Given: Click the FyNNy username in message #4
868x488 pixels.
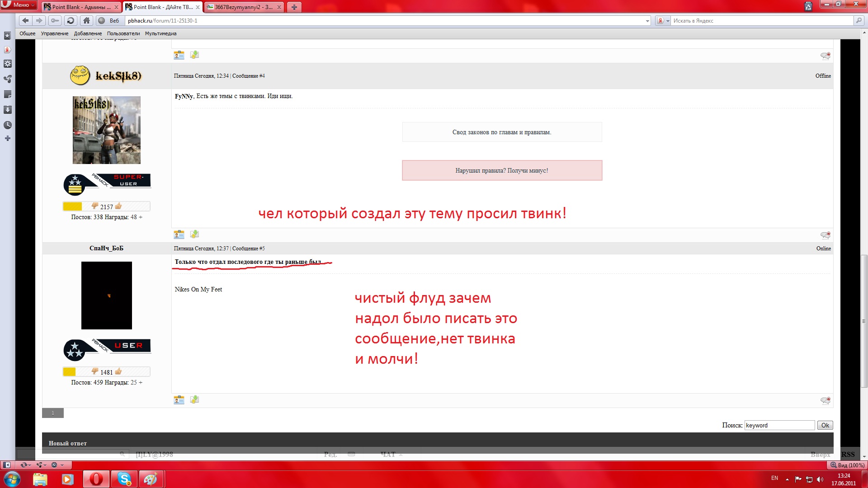Looking at the screenshot, I should point(184,96).
